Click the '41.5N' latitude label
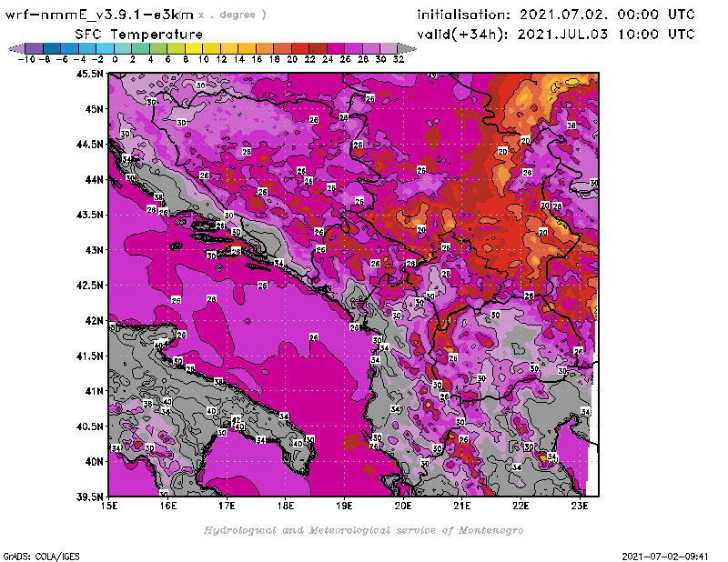Screen dimensions: 728x562 (x=89, y=356)
